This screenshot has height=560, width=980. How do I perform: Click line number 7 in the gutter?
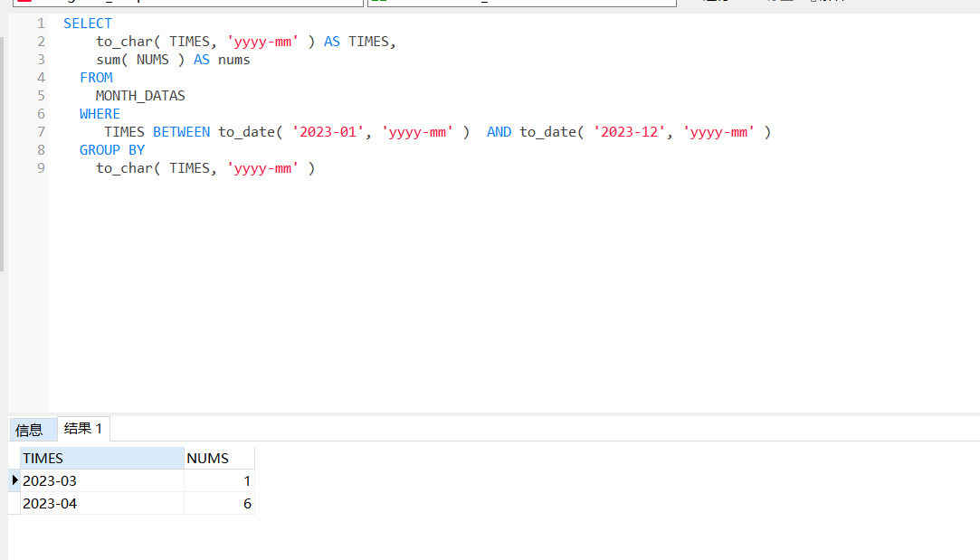tap(41, 132)
